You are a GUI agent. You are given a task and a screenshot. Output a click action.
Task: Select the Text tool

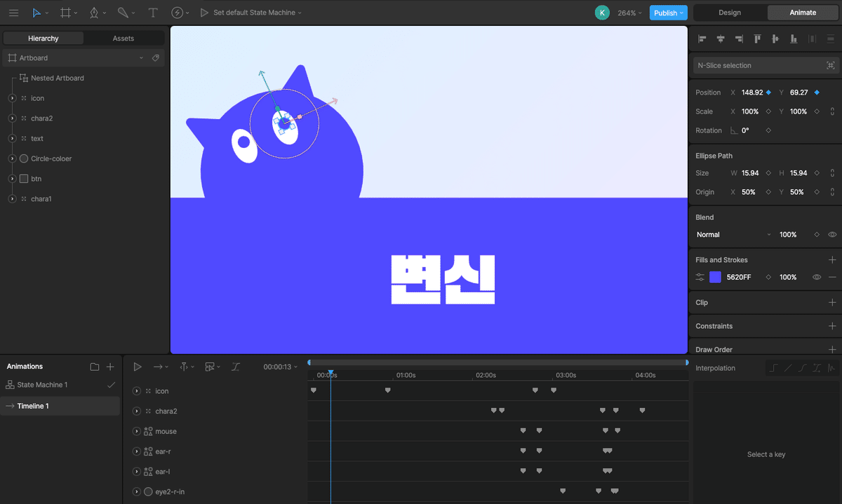tap(153, 13)
